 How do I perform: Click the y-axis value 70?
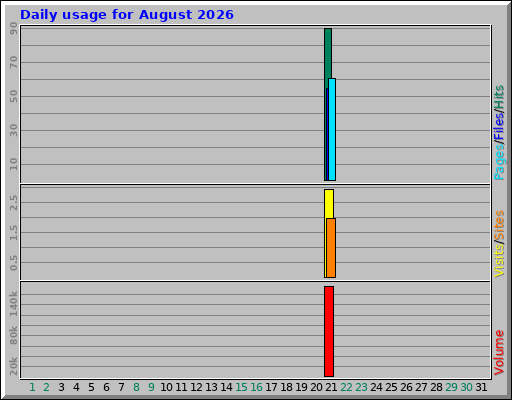(14, 62)
